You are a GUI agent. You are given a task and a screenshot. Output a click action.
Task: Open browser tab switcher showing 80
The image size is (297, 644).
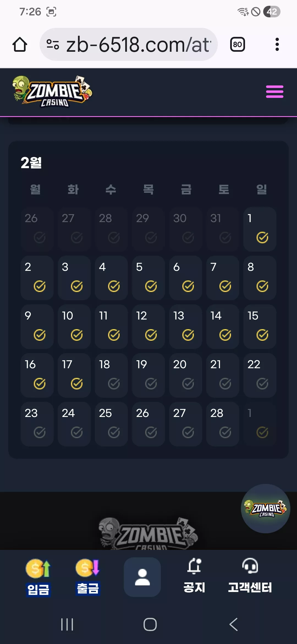237,44
